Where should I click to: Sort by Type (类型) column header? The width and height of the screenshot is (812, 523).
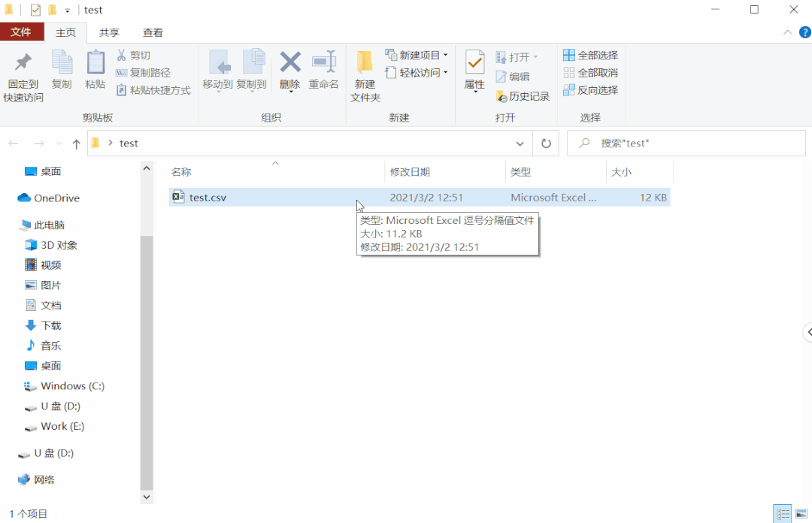click(556, 172)
